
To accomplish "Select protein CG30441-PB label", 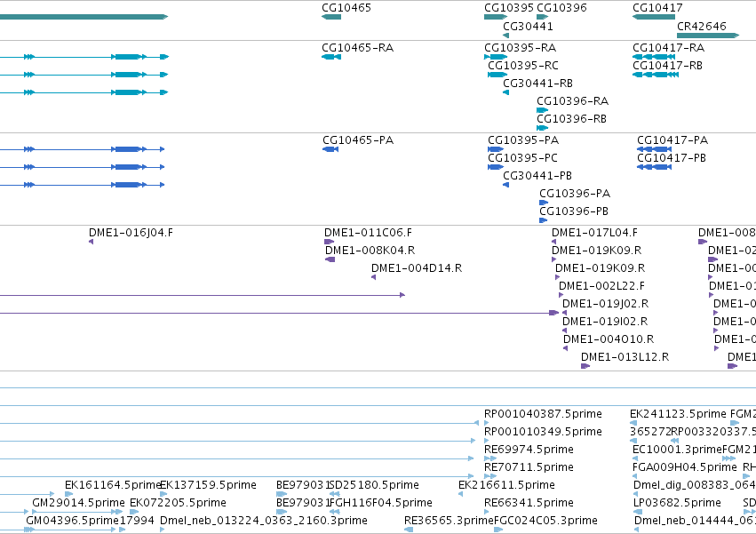I will pyautogui.click(x=537, y=176).
